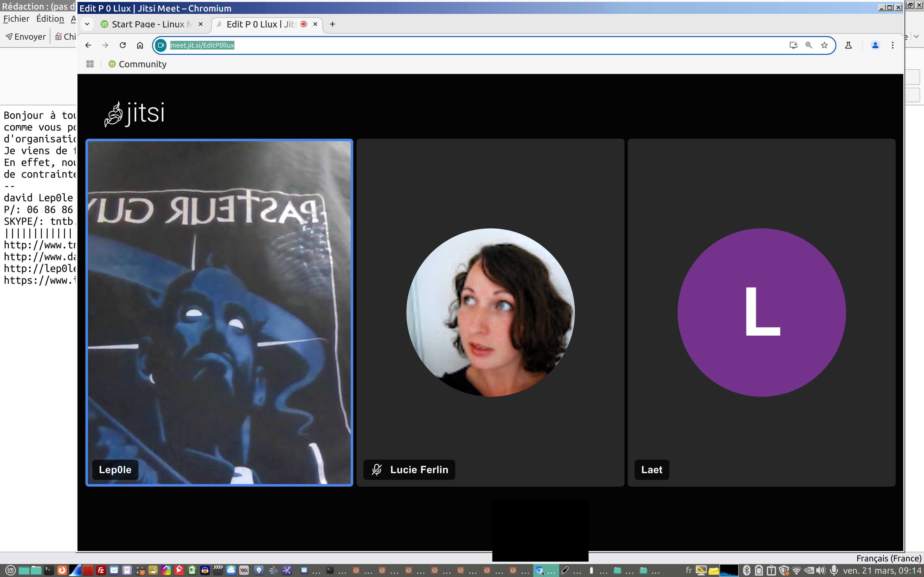Toggle Bluetooth from the system tray
The width and height of the screenshot is (924, 577).
[x=746, y=570]
